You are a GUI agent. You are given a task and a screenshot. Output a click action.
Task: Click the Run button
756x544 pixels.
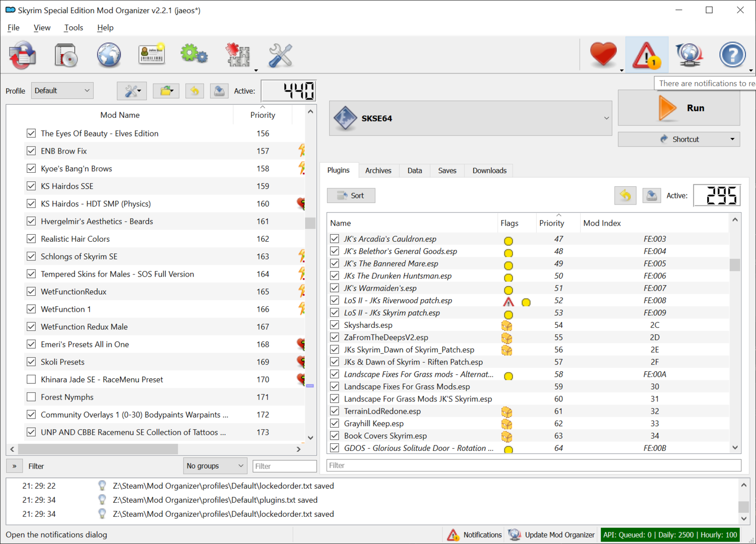point(679,108)
